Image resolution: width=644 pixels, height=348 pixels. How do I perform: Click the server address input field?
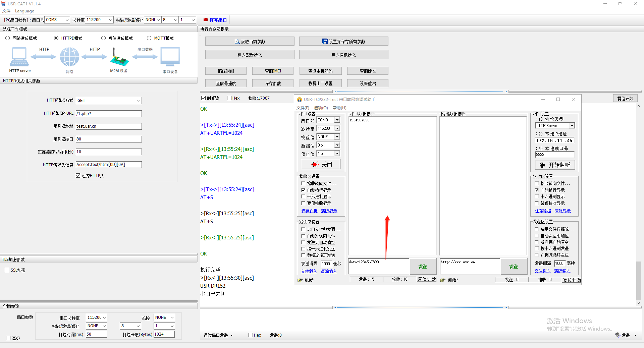(109, 126)
